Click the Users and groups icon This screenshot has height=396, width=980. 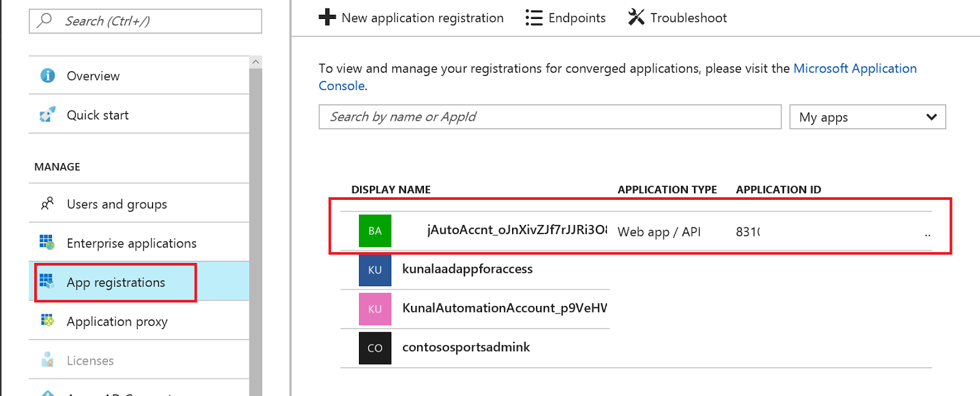tap(47, 204)
